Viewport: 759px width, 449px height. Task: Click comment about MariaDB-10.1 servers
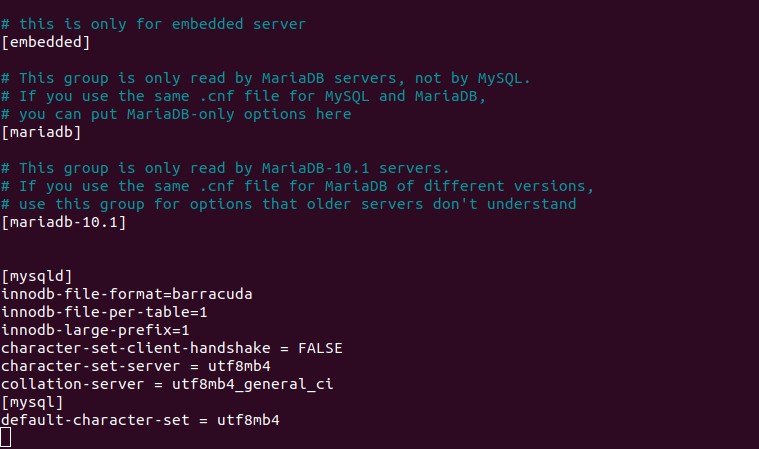click(225, 168)
